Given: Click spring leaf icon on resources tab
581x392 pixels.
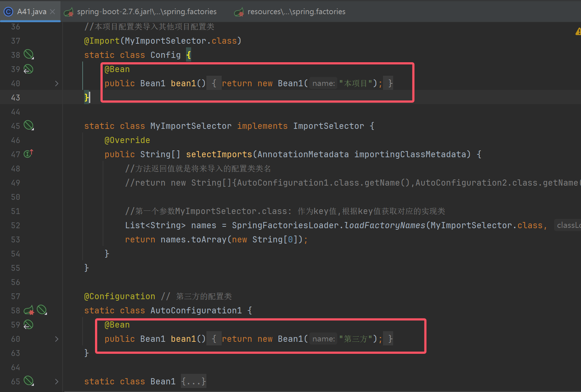Looking at the screenshot, I should 239,12.
